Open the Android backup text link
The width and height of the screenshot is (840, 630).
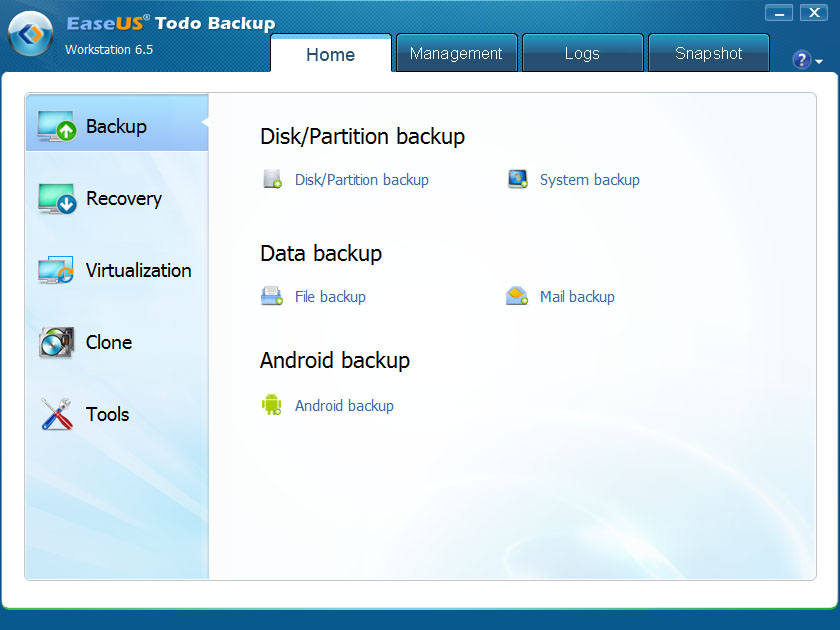click(x=344, y=405)
